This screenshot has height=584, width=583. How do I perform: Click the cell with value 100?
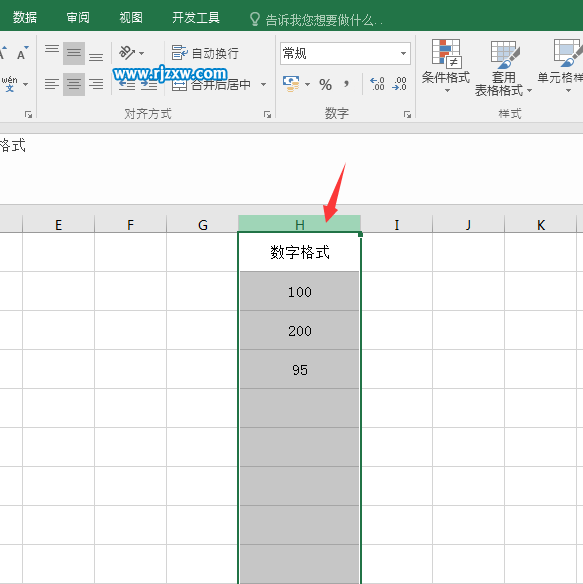coord(300,292)
